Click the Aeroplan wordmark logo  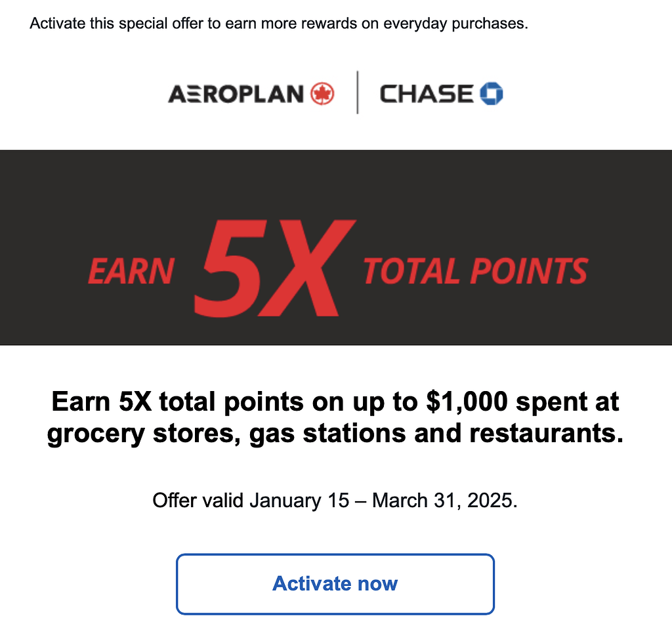point(236,94)
